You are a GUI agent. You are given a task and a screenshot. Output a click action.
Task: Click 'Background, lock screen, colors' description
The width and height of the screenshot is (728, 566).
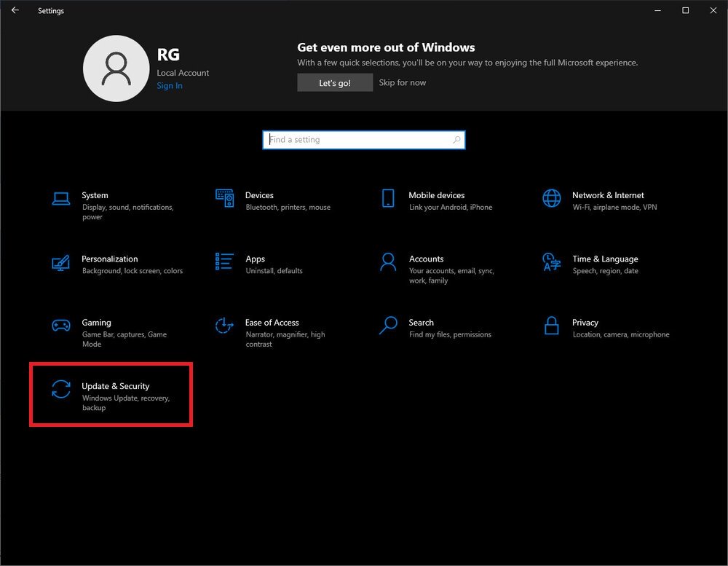pos(132,271)
